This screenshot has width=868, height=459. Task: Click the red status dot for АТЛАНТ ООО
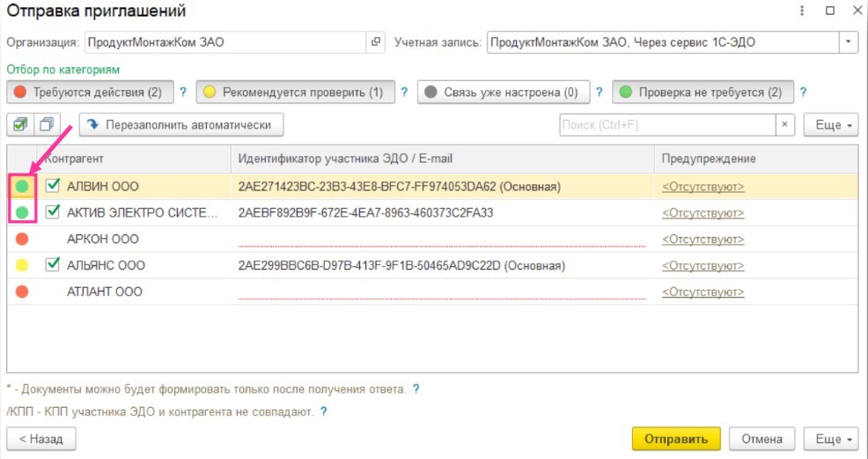22,292
